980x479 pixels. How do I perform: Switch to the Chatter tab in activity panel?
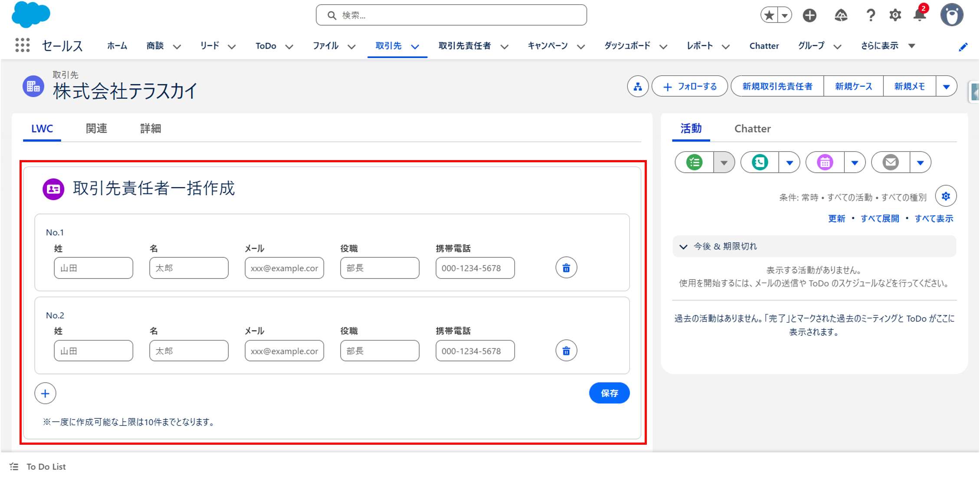(x=752, y=128)
